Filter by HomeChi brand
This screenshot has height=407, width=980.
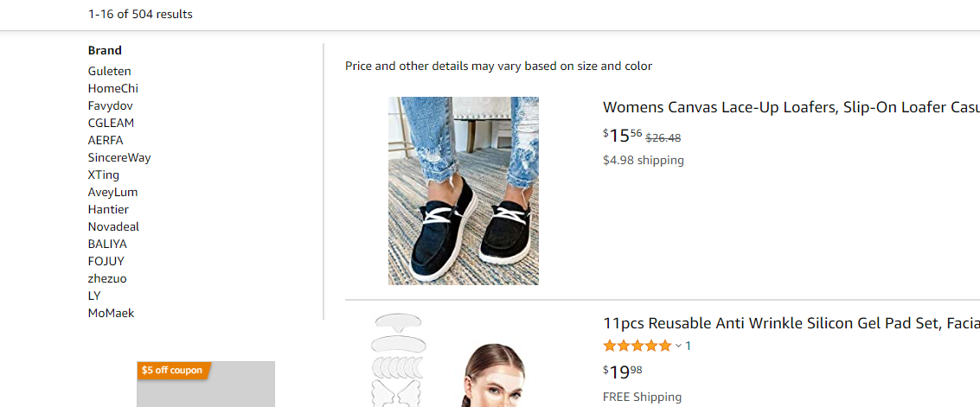click(113, 88)
